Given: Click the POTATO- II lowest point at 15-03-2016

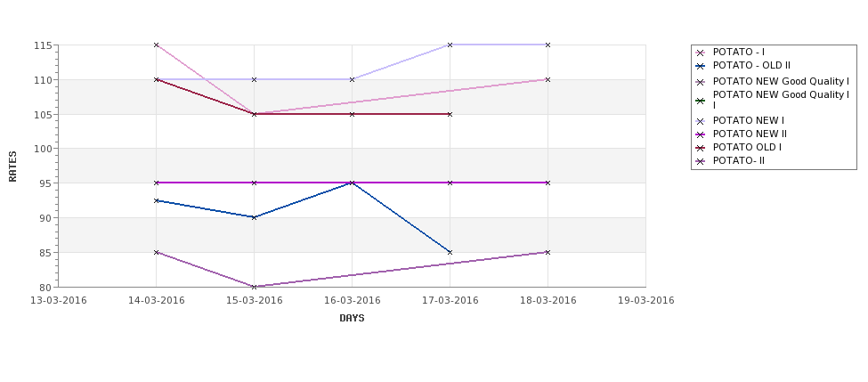Looking at the screenshot, I should [254, 287].
